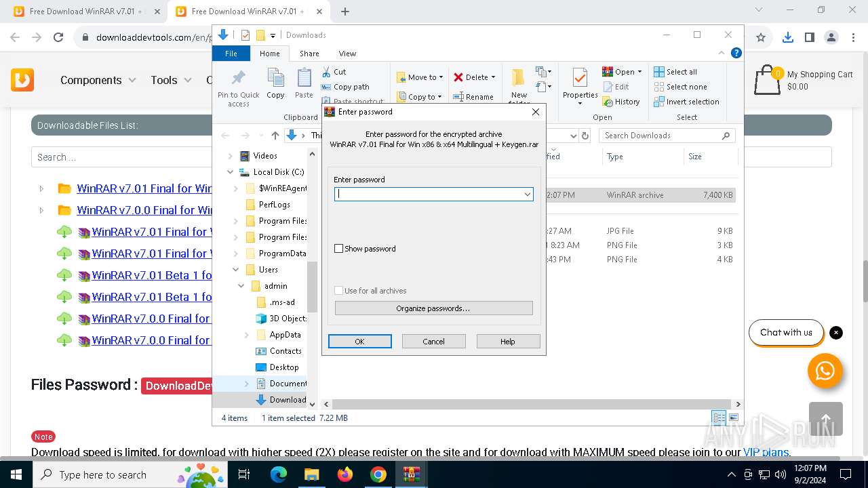Screen dimensions: 868x488
Task: Open WinRAR v7.01 Beta 1 download link
Action: (x=152, y=275)
